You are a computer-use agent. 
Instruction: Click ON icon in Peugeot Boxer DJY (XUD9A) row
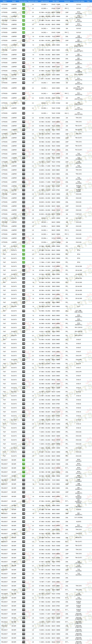(x=23, y=517)
